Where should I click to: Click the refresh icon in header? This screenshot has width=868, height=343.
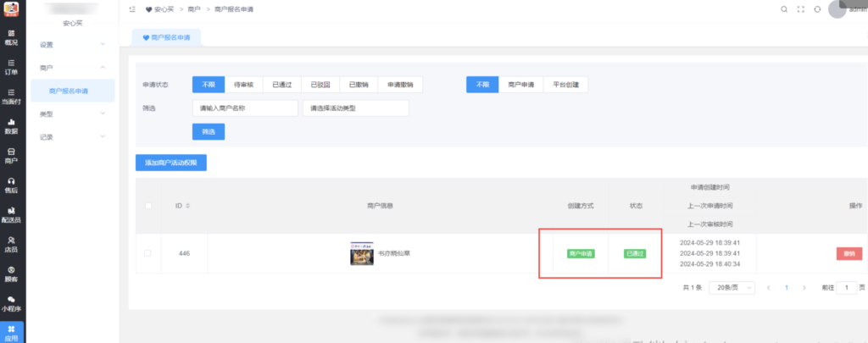[x=817, y=9]
